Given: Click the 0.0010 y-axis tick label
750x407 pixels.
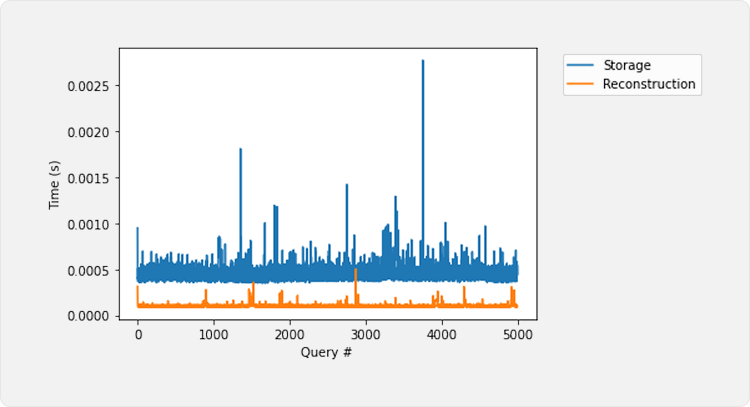Looking at the screenshot, I should pos(87,224).
